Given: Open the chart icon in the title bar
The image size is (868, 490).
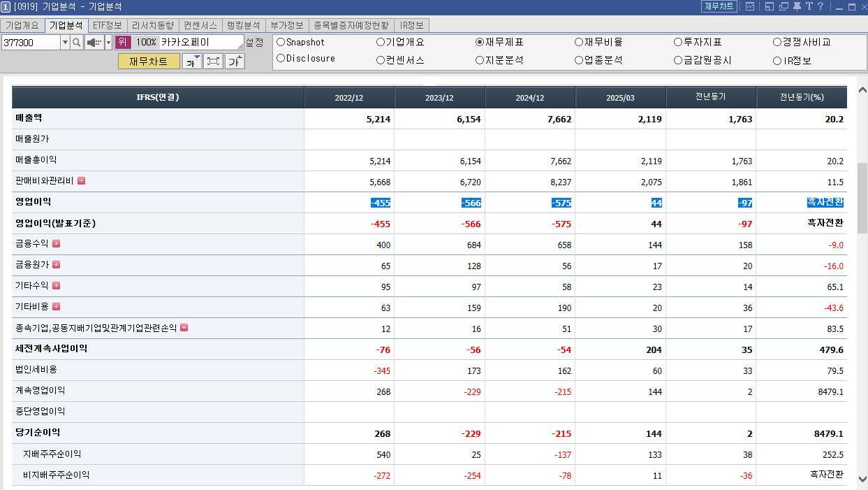Looking at the screenshot, I should pos(751,6).
